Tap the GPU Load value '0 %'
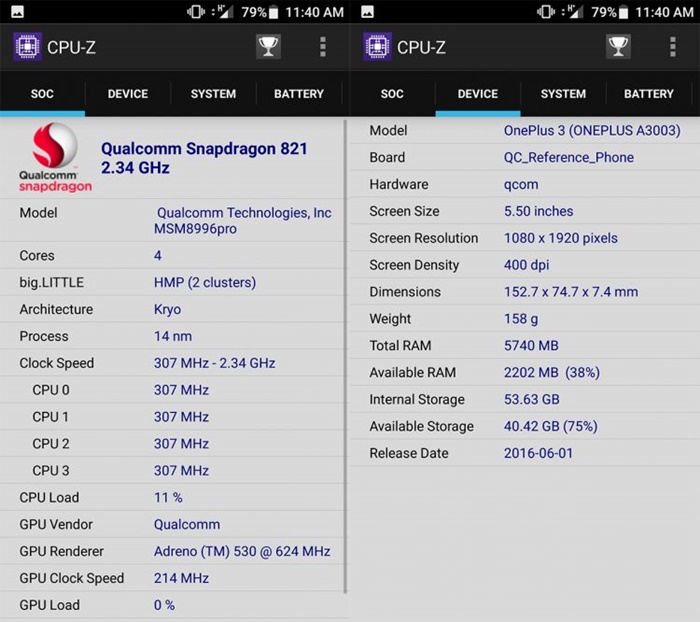Viewport: 700px width, 622px height. [x=164, y=605]
